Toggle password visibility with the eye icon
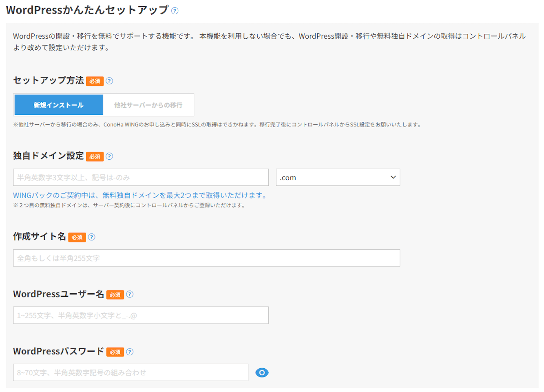Image resolution: width=544 pixels, height=392 pixels. [262, 373]
